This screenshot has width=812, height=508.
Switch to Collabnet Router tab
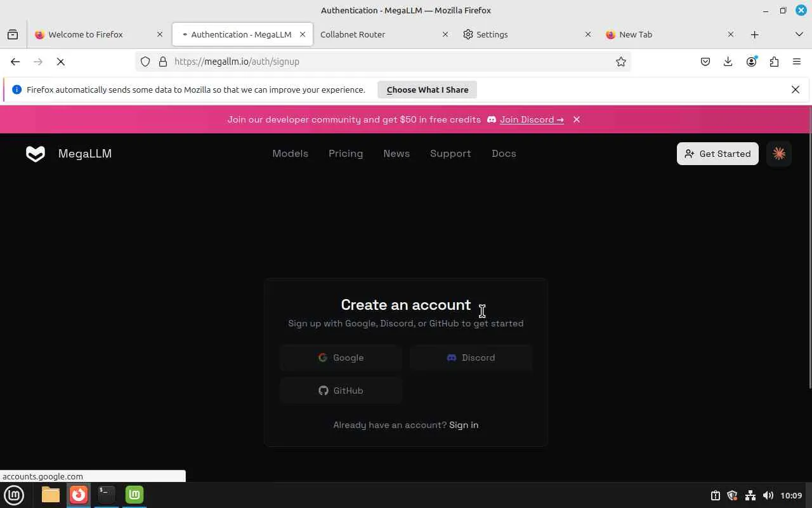tap(384, 34)
